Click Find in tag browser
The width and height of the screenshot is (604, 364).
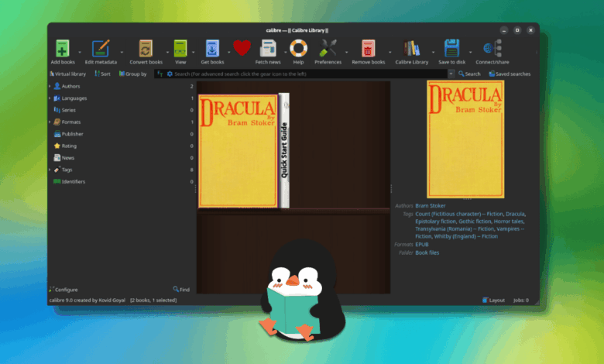(x=181, y=290)
